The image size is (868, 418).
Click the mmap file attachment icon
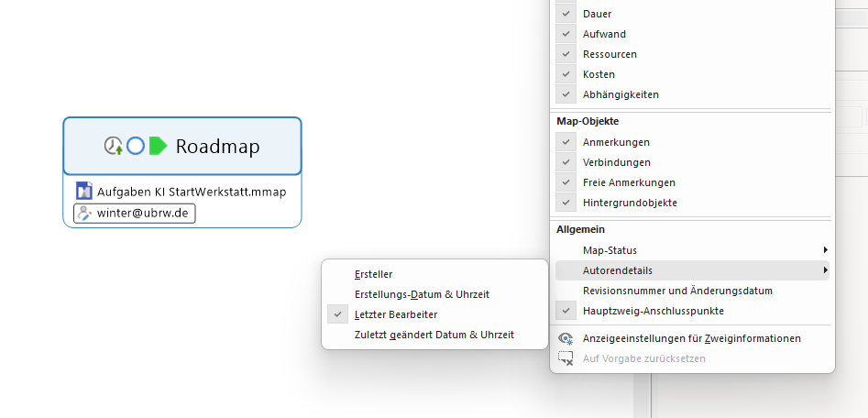pyautogui.click(x=84, y=192)
